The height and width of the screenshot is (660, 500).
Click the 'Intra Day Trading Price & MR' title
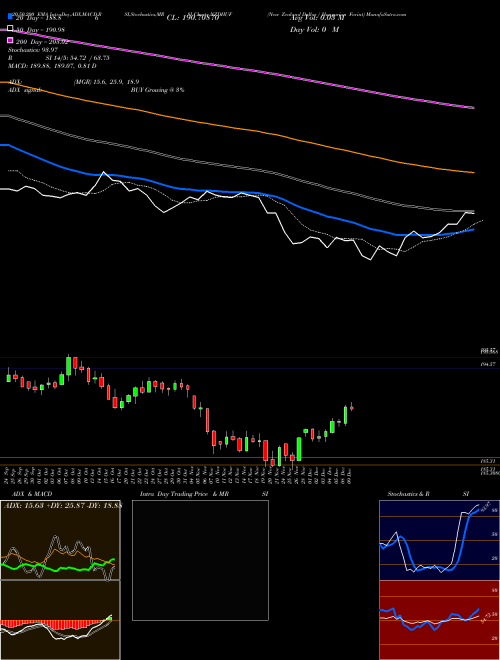click(x=184, y=494)
